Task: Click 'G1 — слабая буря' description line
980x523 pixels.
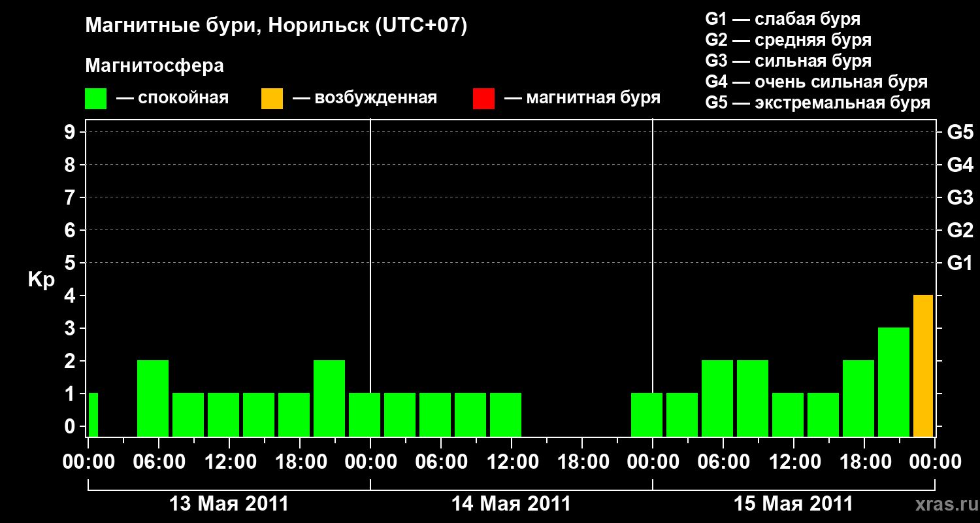Action: point(783,18)
